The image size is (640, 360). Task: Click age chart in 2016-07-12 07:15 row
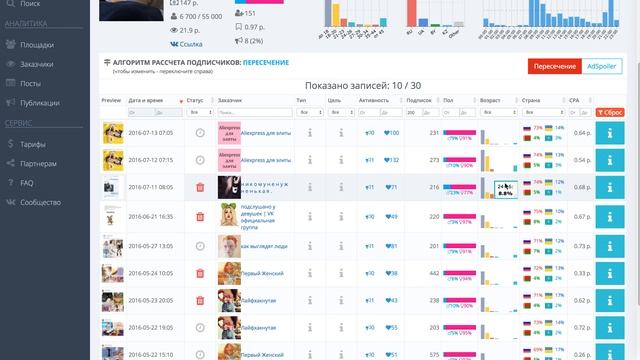click(x=499, y=160)
